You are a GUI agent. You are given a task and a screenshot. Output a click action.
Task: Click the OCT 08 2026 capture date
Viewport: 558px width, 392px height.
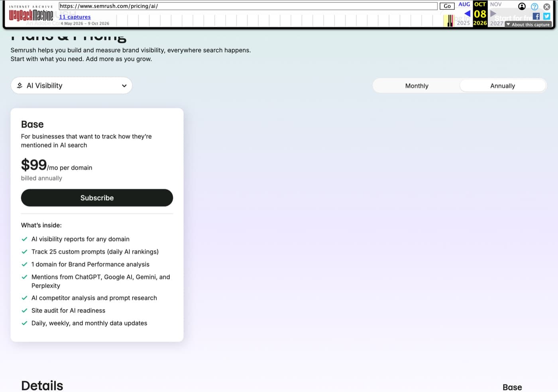point(480,14)
